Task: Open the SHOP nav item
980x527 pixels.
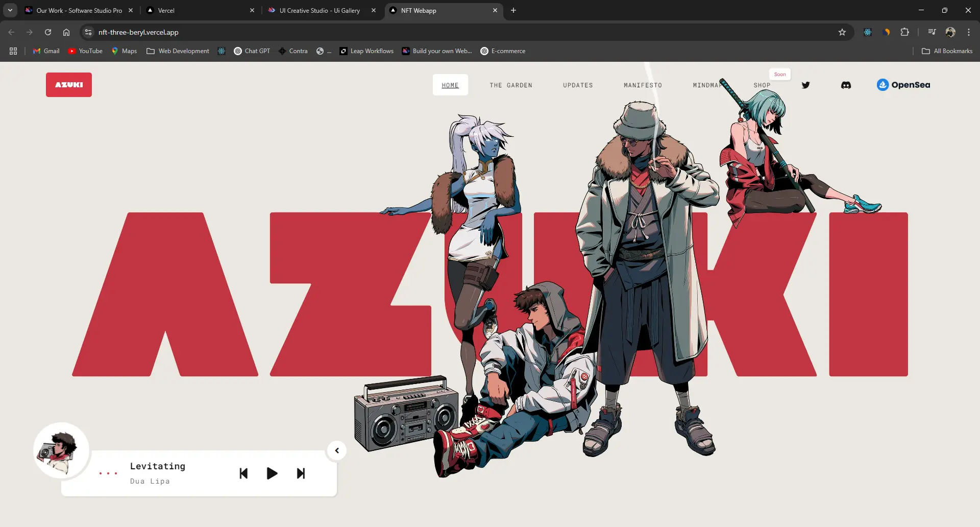Action: 762,85
